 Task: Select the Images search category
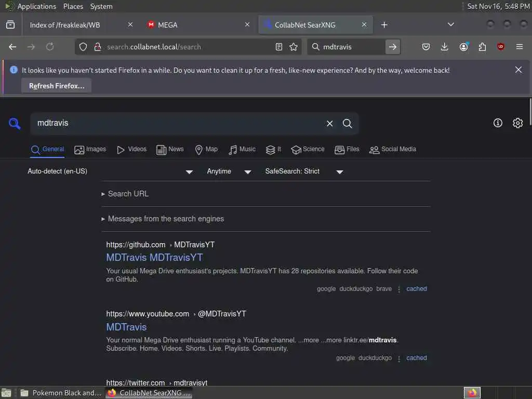coord(90,149)
